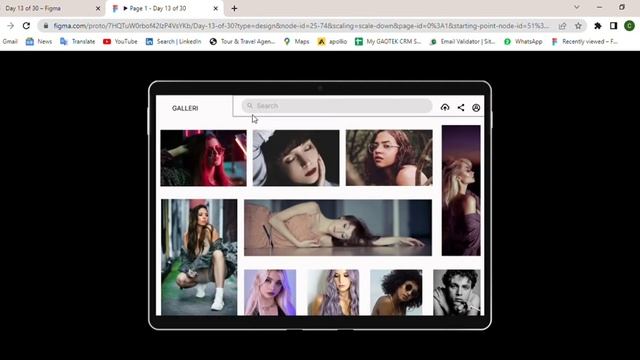Open the Tour & Travel Agen... bookmark
This screenshot has height=360, width=640.
click(242, 41)
